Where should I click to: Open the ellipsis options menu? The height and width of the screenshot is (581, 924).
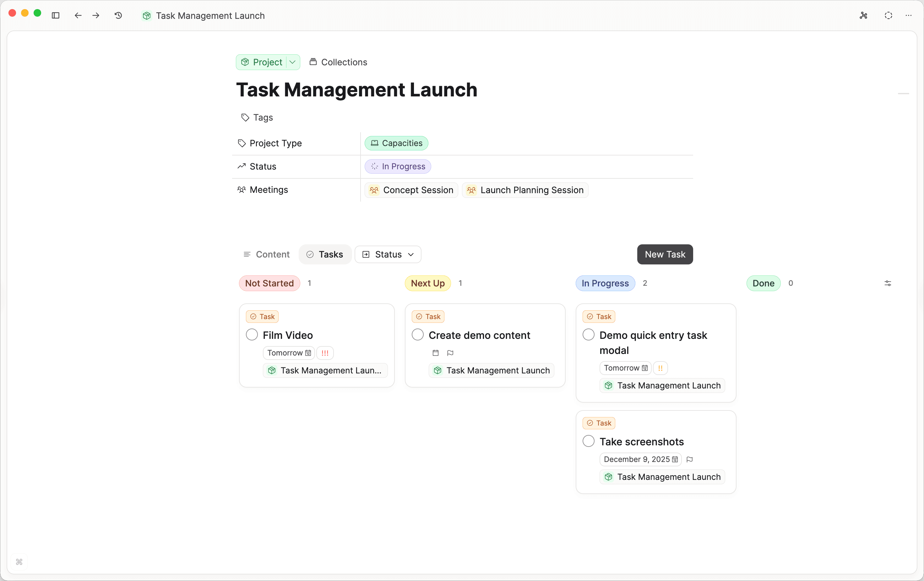click(x=909, y=16)
